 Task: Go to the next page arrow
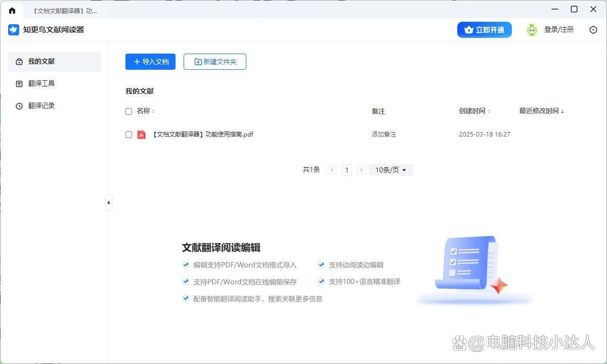(361, 170)
